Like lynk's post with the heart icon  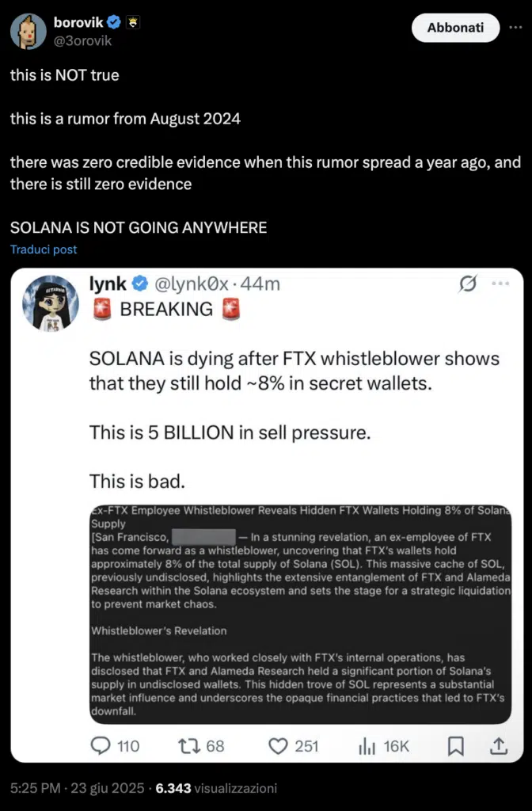coord(278,746)
